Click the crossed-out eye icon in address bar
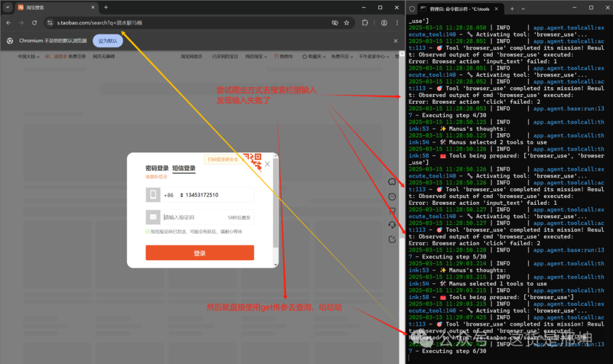The height and width of the screenshot is (364, 613). 335,23
